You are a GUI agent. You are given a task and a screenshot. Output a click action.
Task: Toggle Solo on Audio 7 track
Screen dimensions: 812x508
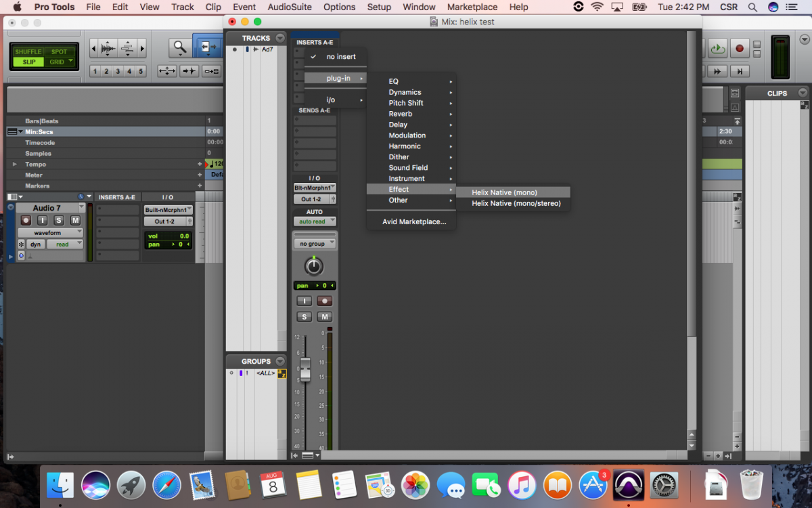point(59,220)
